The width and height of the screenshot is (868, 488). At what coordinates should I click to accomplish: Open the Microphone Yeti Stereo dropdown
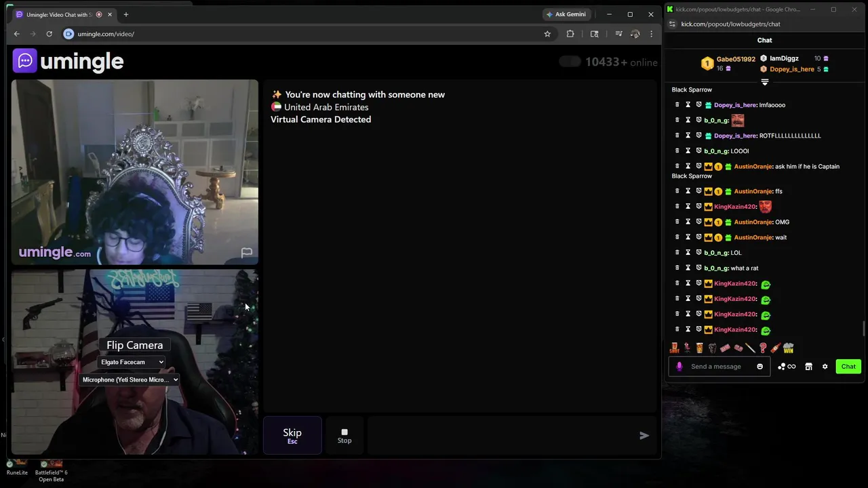pos(130,380)
